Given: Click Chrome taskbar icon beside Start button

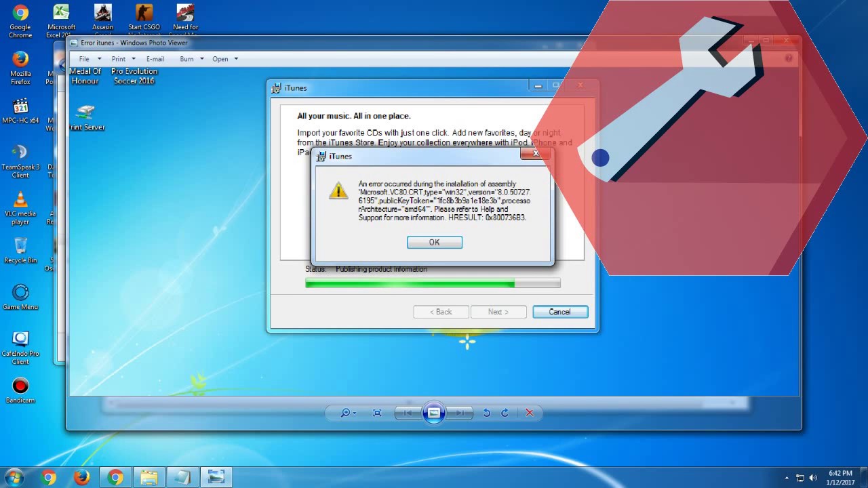Looking at the screenshot, I should 48,477.
